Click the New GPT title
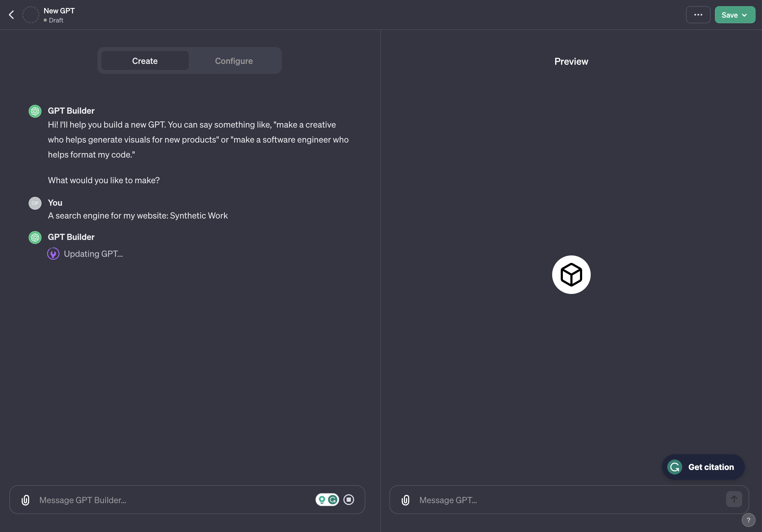Screen dimensions: 762x532 (x=59, y=11)
